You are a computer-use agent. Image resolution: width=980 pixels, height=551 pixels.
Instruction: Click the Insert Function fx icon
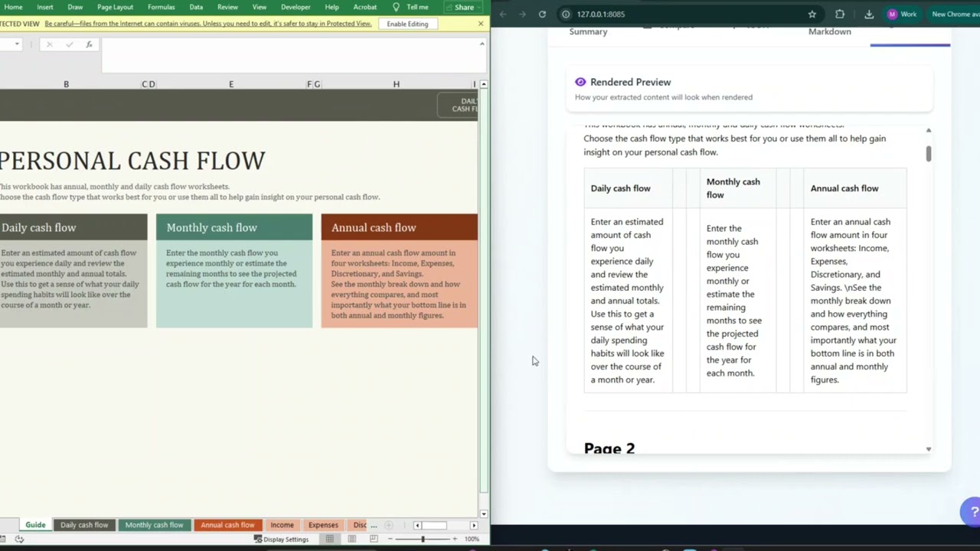pos(89,44)
